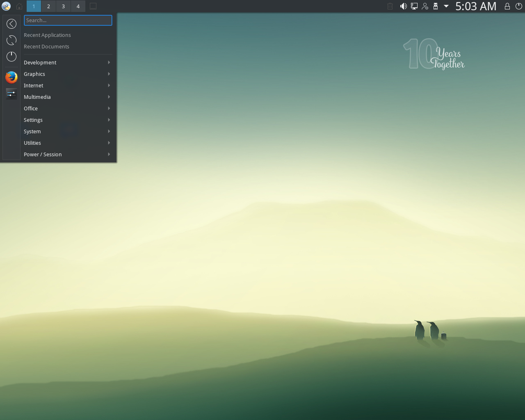Viewport: 525px width, 420px height.
Task: Switch to virtual desktop 1
Action: tap(34, 6)
